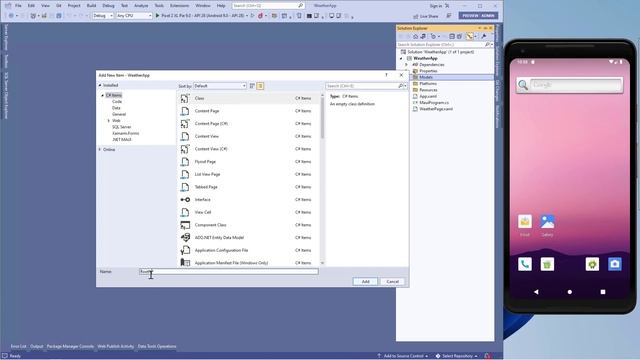Image resolution: width=640 pixels, height=360 pixels.
Task: Select the Application Configuration File template
Action: 248,250
